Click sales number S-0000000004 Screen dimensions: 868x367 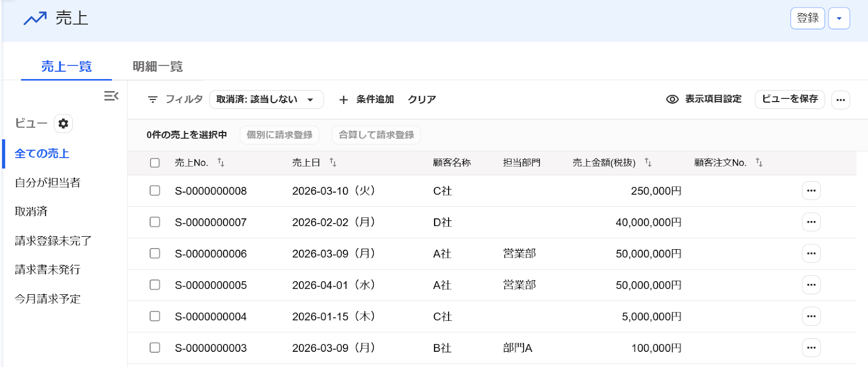tap(211, 317)
